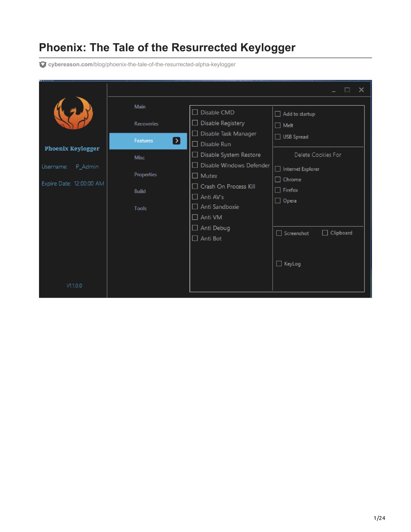Open the Misc tab

click(140, 158)
